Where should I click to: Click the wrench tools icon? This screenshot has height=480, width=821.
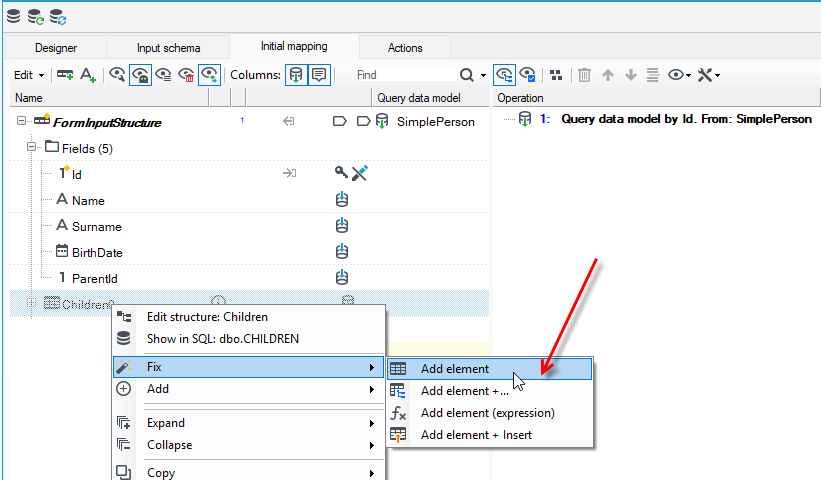(x=705, y=75)
